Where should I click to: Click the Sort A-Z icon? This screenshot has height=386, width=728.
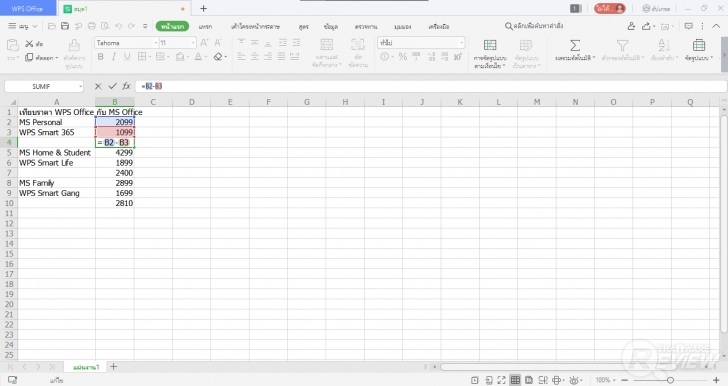tap(664, 46)
